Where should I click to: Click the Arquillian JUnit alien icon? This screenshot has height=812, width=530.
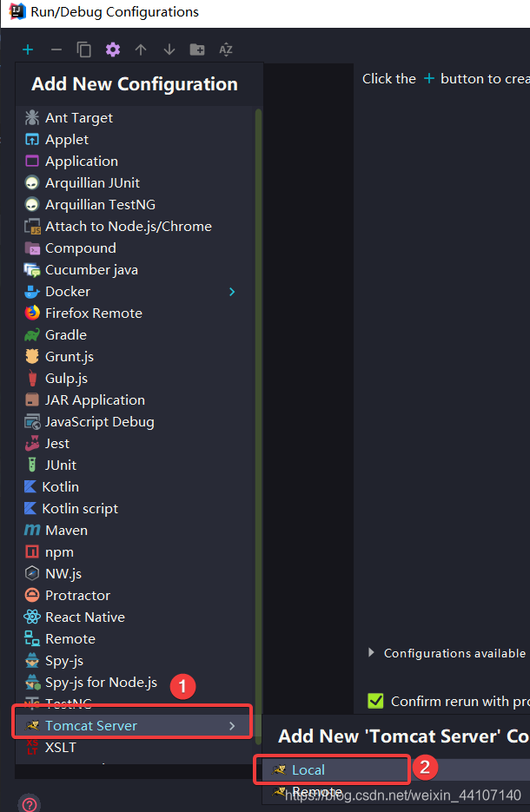tap(31, 182)
